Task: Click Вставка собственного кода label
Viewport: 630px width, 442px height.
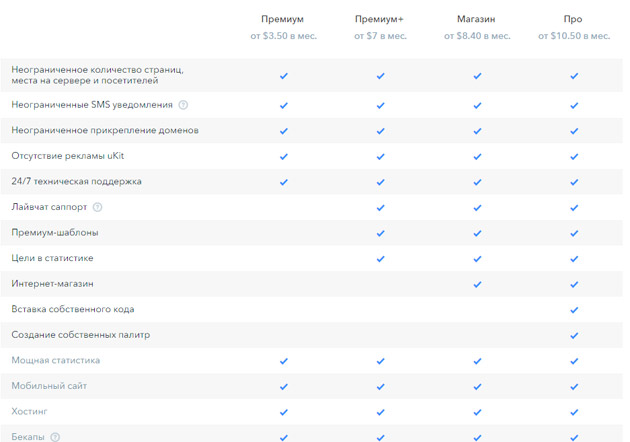Action: (73, 309)
